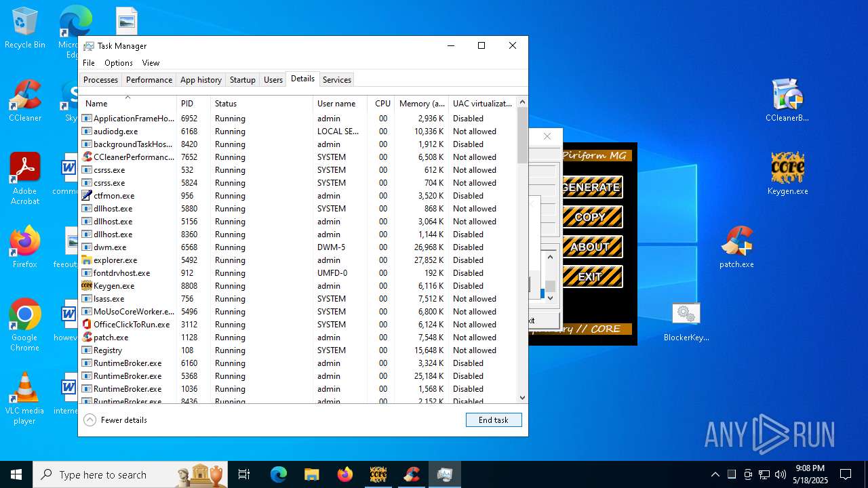Switch to the Performance tab
The image size is (868, 488).
[x=149, y=80]
